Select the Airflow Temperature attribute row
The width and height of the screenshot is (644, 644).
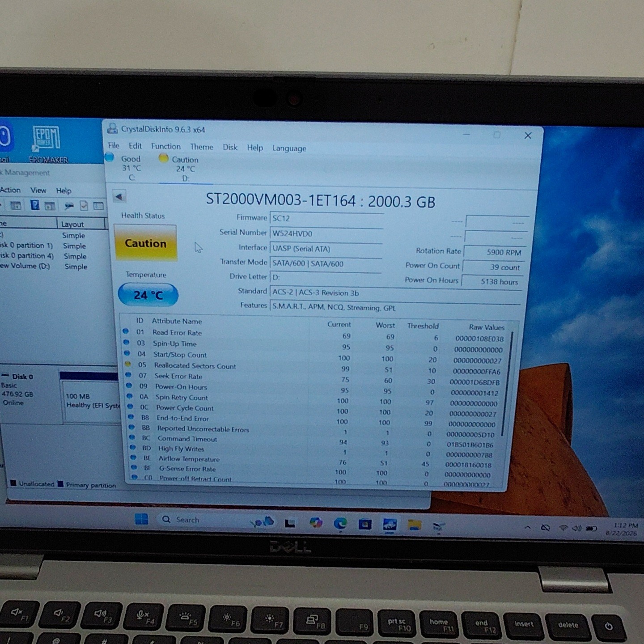pos(315,461)
